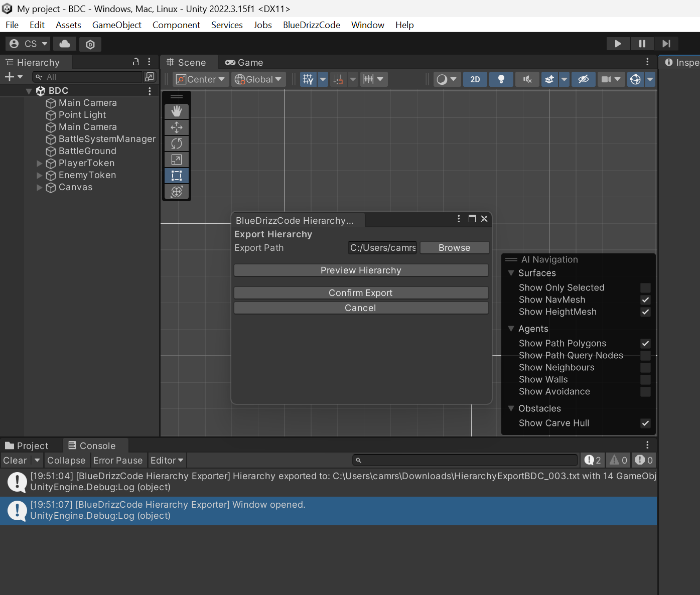The height and width of the screenshot is (595, 700).
Task: Uncheck Show HeightMesh checkbox
Action: pos(646,312)
